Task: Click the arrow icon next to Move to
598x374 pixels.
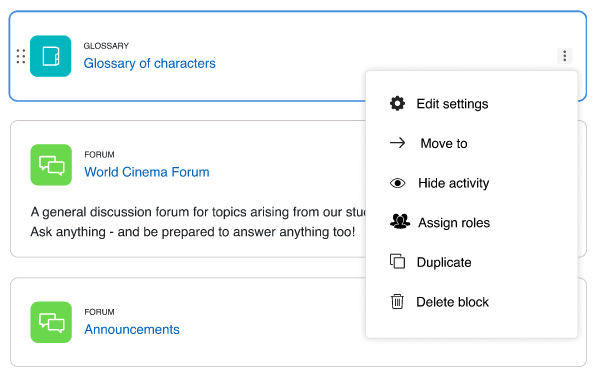Action: point(397,143)
